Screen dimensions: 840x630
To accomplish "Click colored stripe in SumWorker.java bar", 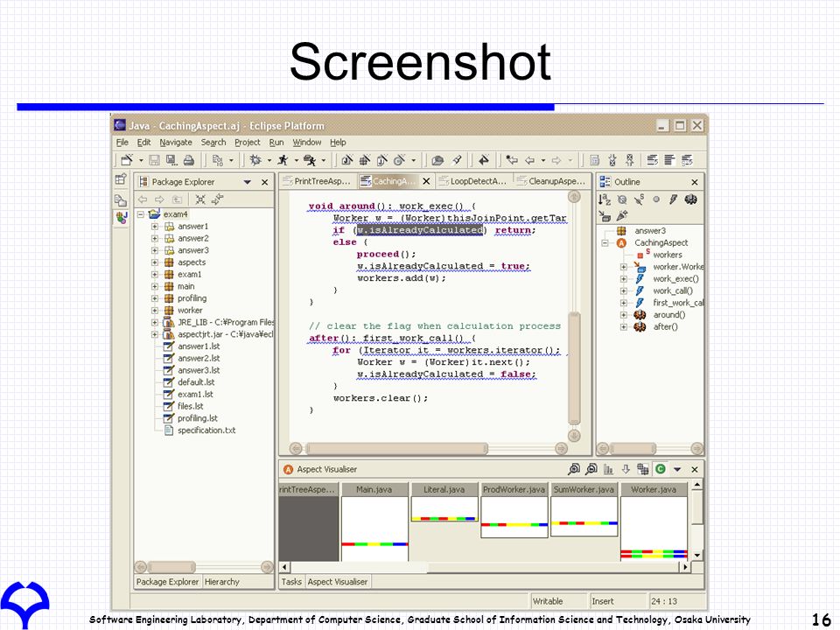I will click(584, 523).
